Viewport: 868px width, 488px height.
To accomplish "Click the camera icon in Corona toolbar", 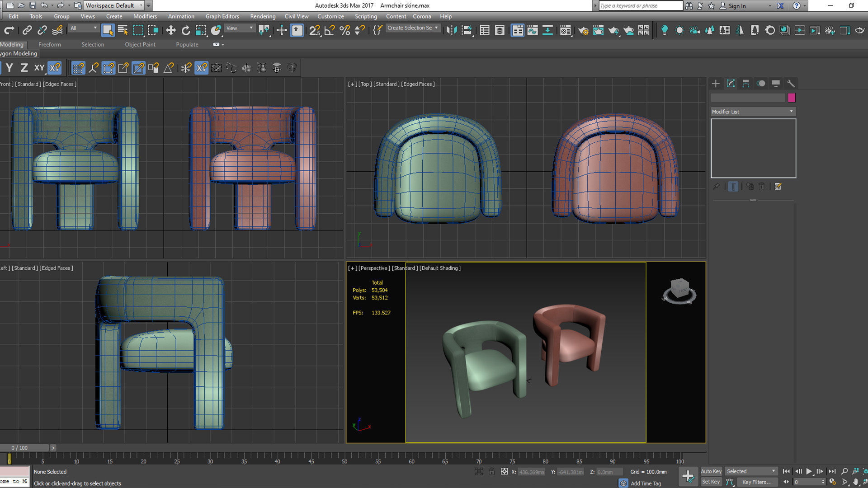I will pos(694,30).
